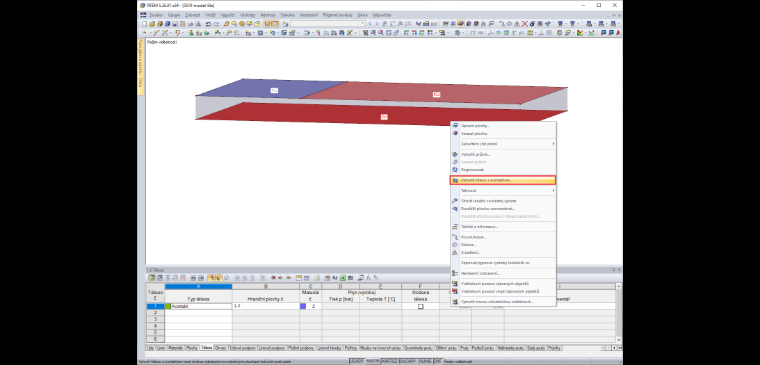Select table row header 3

click(x=155, y=319)
